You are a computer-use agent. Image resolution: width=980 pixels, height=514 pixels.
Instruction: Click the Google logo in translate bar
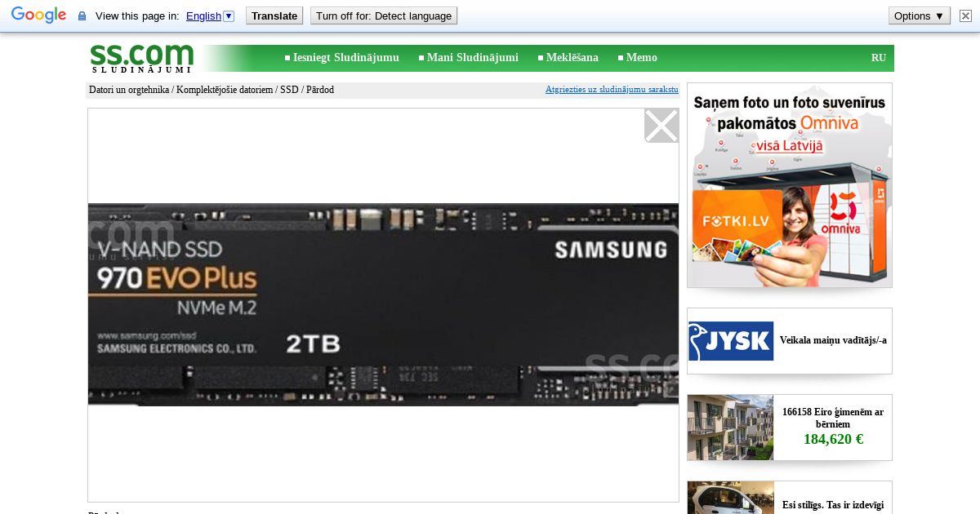coord(38,16)
